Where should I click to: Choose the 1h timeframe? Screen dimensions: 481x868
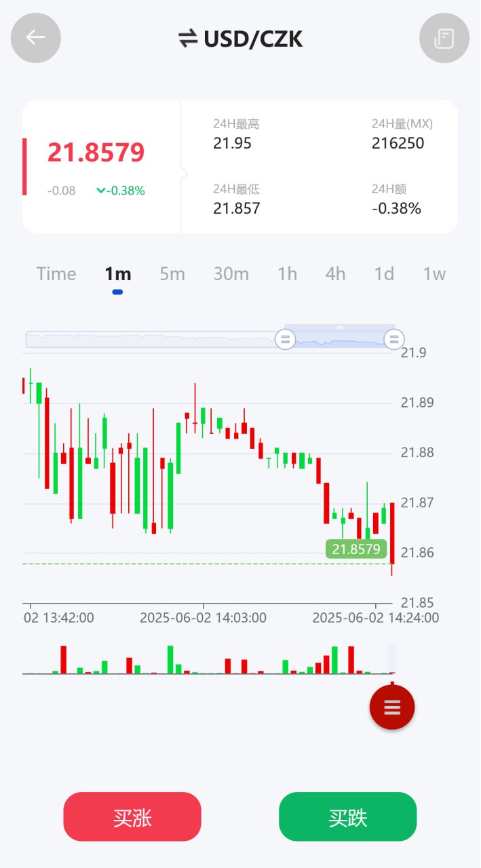287,274
